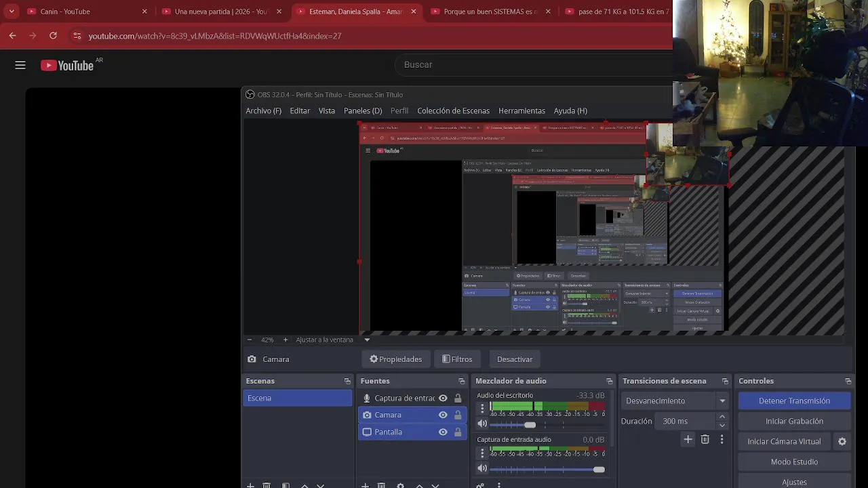
Task: Mute 'Captura de entrada audio' speaker icon
Action: point(482,468)
